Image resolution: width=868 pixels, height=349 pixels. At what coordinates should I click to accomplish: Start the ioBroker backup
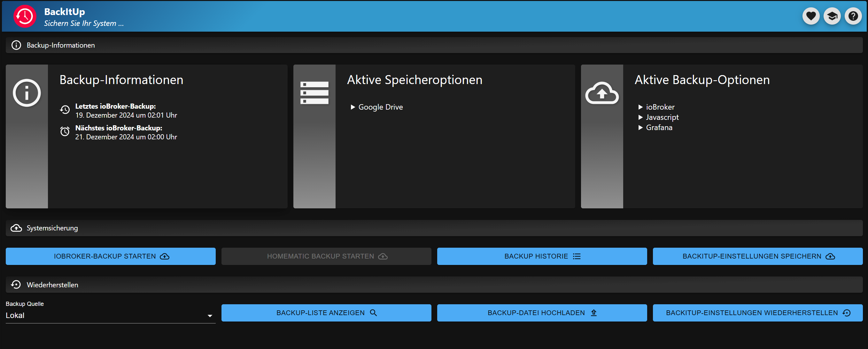[111, 256]
